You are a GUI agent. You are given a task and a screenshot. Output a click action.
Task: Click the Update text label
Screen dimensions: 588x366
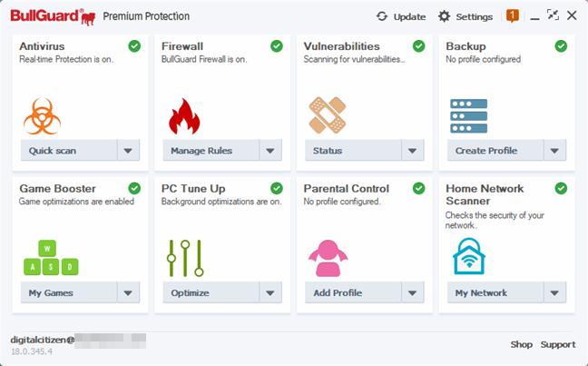point(409,17)
